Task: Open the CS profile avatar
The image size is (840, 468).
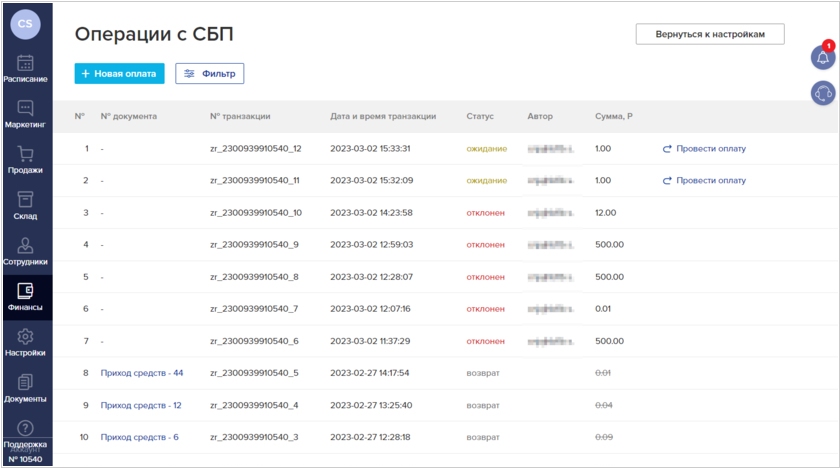Action: (25, 24)
